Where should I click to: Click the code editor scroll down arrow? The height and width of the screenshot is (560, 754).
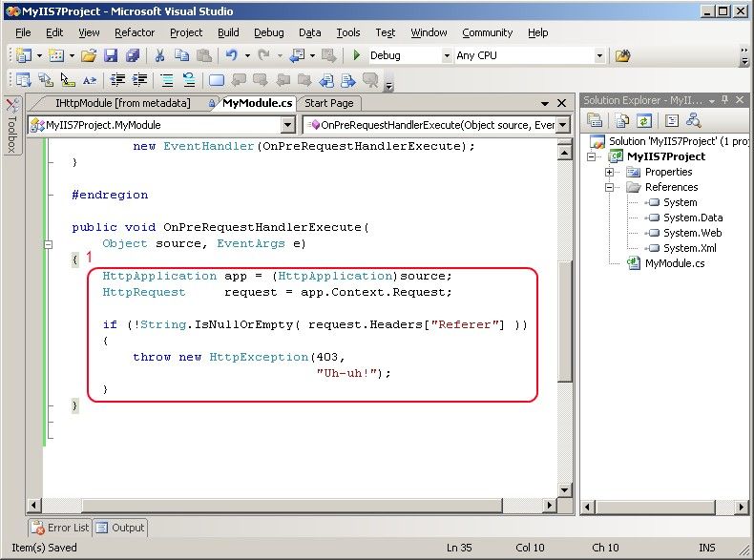(564, 490)
